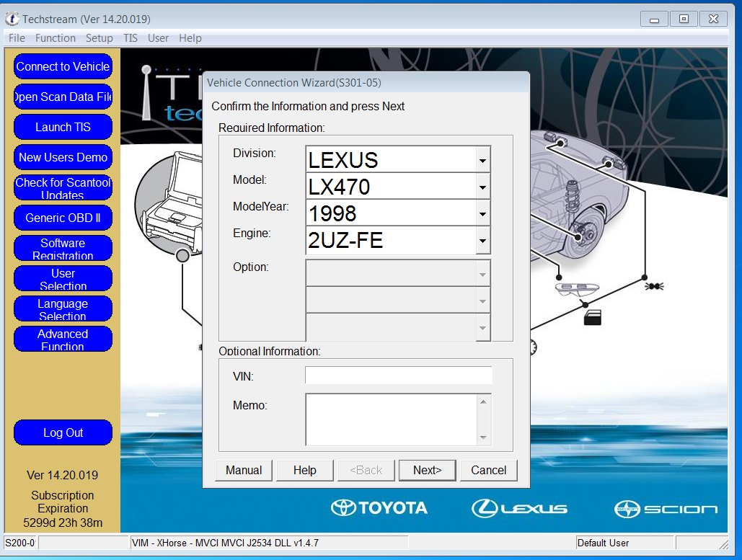Maximize the Techstream window
This screenshot has height=560, width=742.
pyautogui.click(x=684, y=19)
